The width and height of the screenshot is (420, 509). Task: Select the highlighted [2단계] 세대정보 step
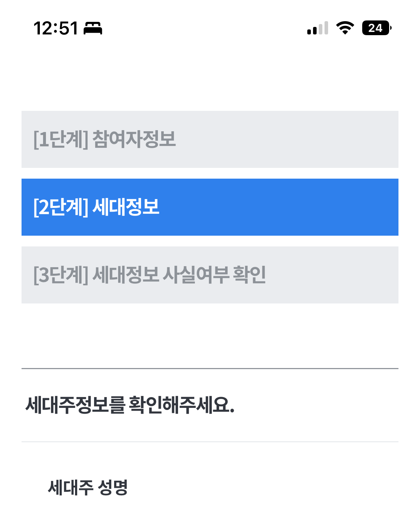(210, 207)
